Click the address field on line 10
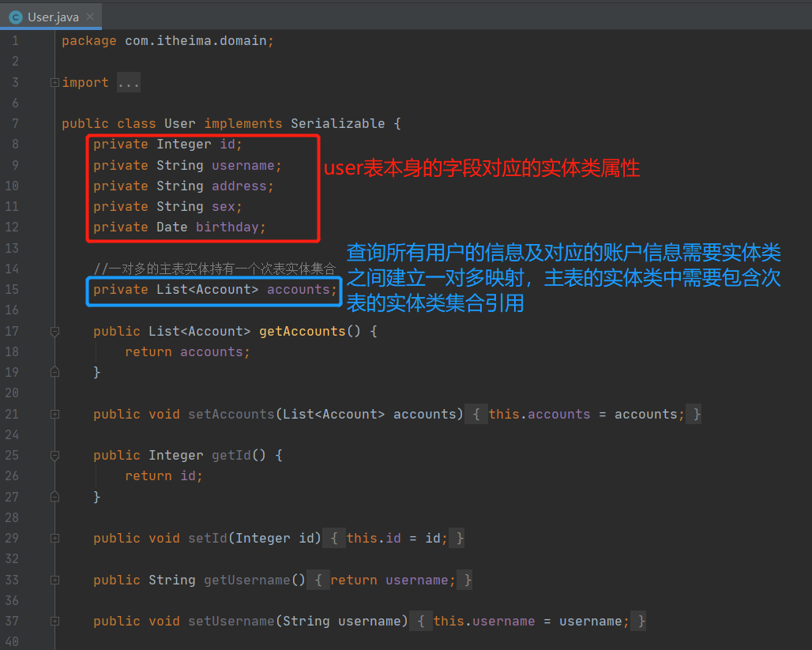This screenshot has height=650, width=812. [x=239, y=186]
